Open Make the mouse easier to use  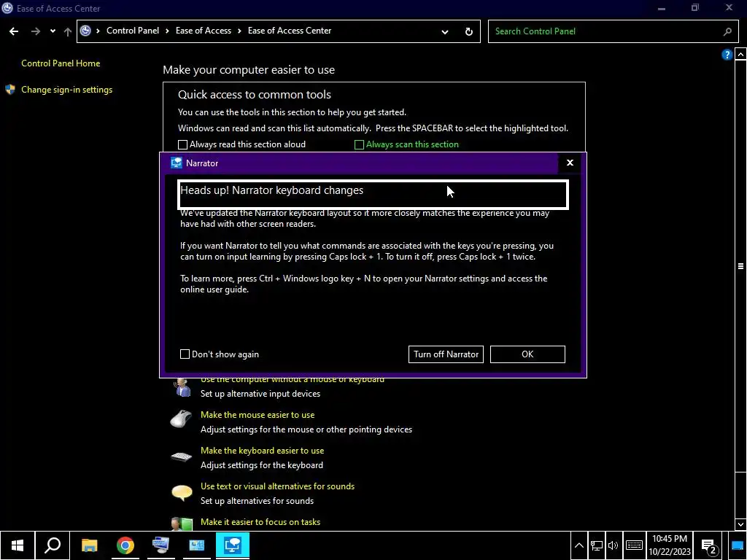pos(258,415)
